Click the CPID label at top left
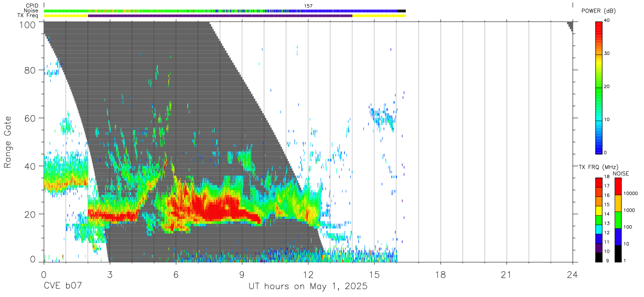Image resolution: width=644 pixels, height=297 pixels. [x=32, y=6]
